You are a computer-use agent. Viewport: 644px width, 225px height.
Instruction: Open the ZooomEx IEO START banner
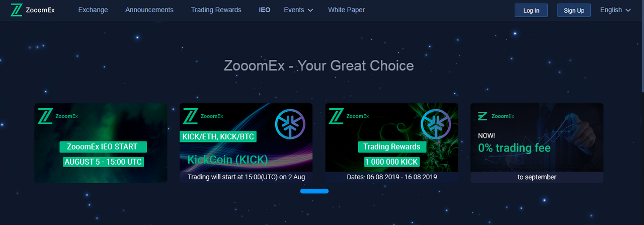pyautogui.click(x=101, y=143)
